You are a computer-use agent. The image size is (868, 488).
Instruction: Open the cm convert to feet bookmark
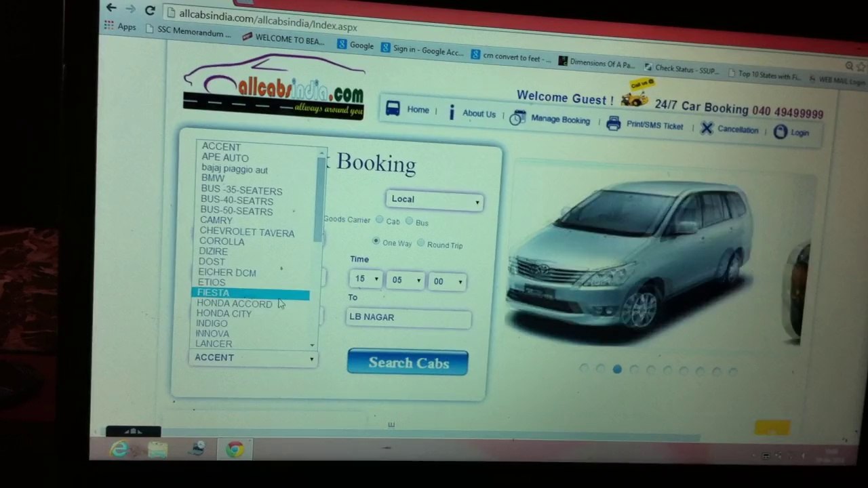click(511, 56)
